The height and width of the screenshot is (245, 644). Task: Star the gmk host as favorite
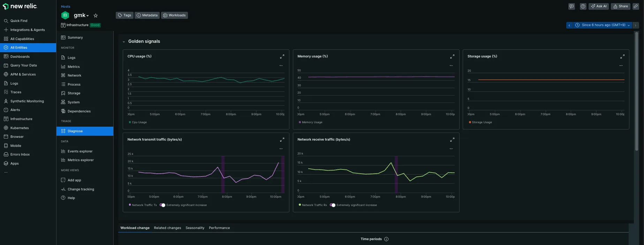(x=96, y=15)
